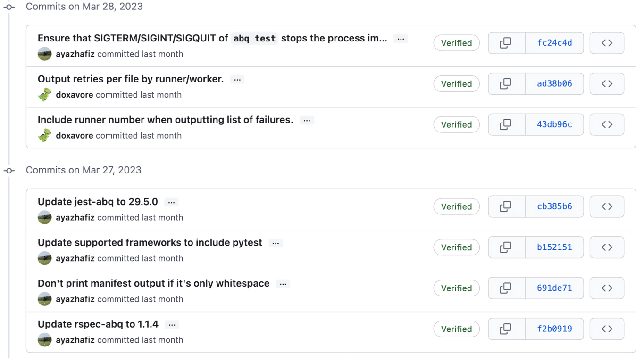Click doxavore's dinosaur avatar
644x362 pixels.
click(x=44, y=93)
